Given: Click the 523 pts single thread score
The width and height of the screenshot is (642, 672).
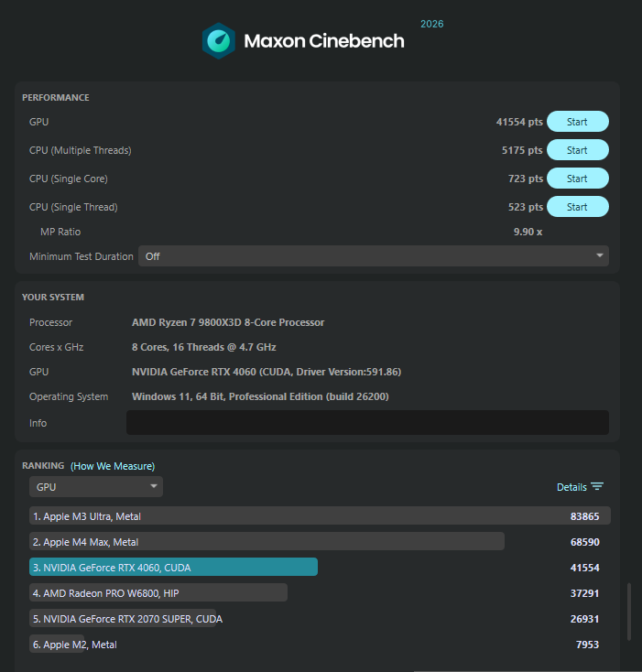Looking at the screenshot, I should click(526, 207).
